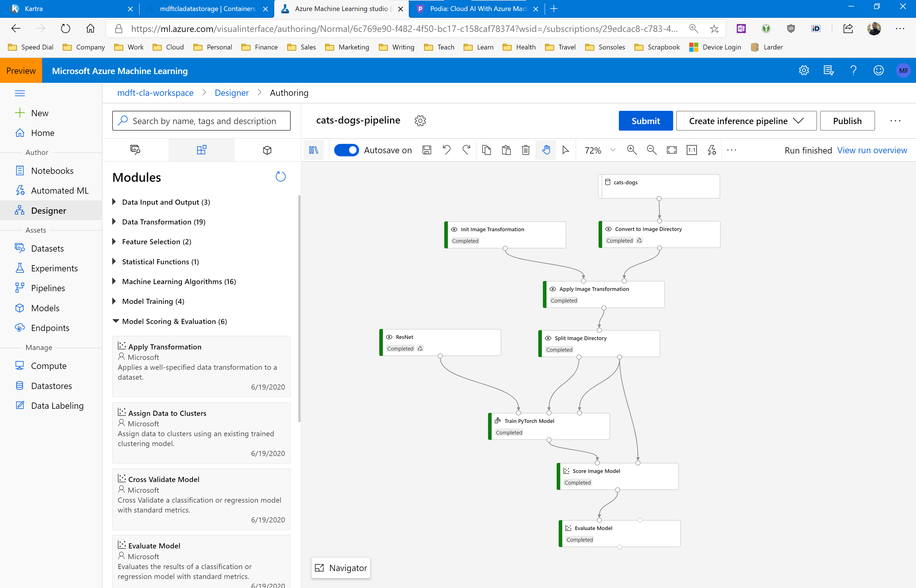Image resolution: width=916 pixels, height=588 pixels.
Task: Click the auto layout lightning icon
Action: (712, 150)
